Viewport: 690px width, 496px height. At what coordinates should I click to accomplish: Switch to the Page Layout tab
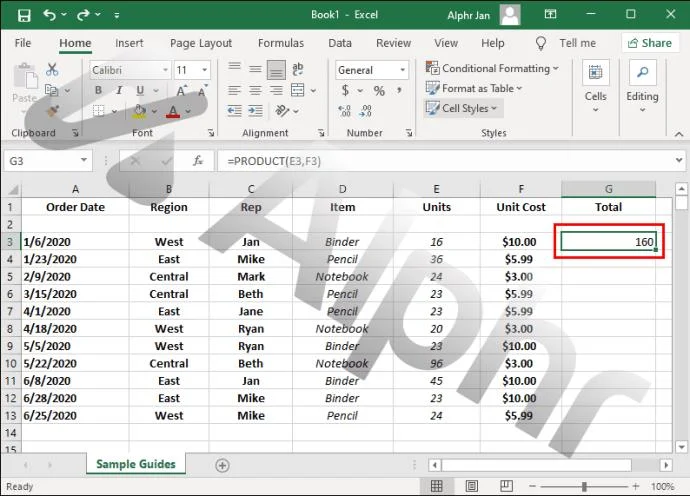[x=201, y=43]
